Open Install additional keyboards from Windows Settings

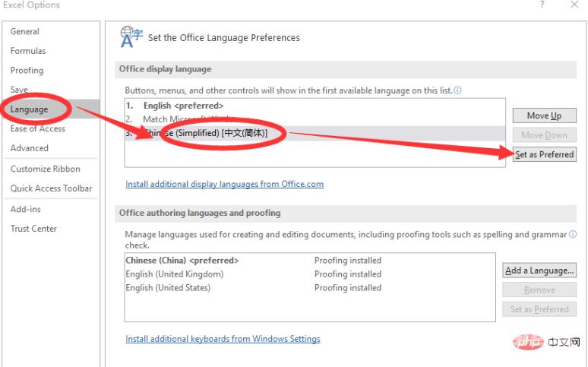pyautogui.click(x=223, y=339)
